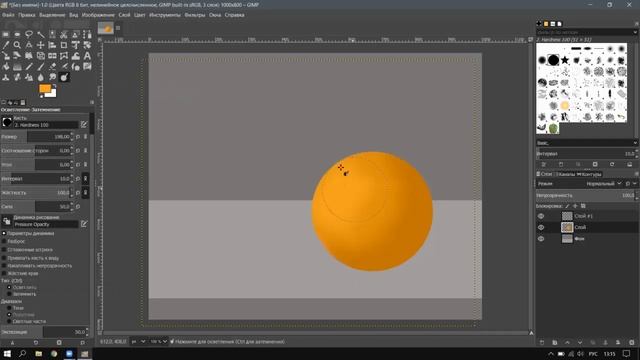Select the Smudge tool
Image resolution: width=640 pixels, height=360 pixels.
[x=52, y=77]
